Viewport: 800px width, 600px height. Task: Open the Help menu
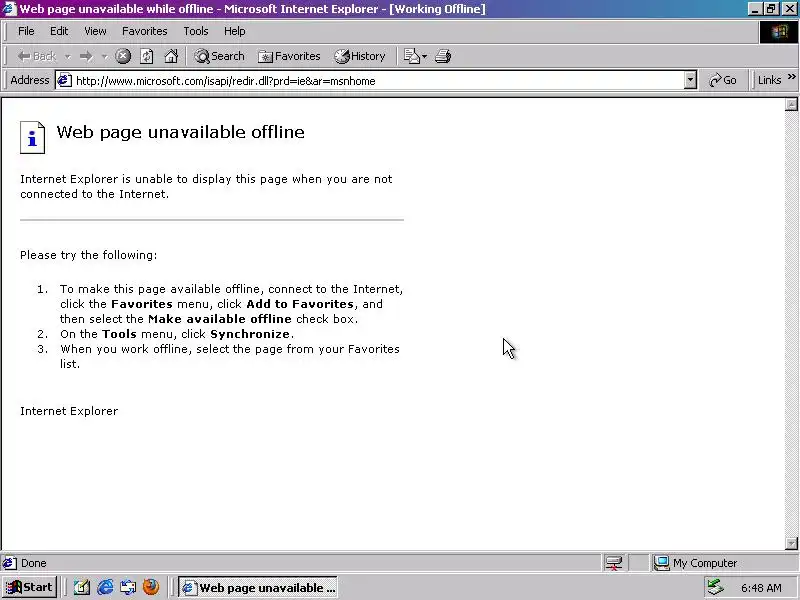pyautogui.click(x=235, y=31)
